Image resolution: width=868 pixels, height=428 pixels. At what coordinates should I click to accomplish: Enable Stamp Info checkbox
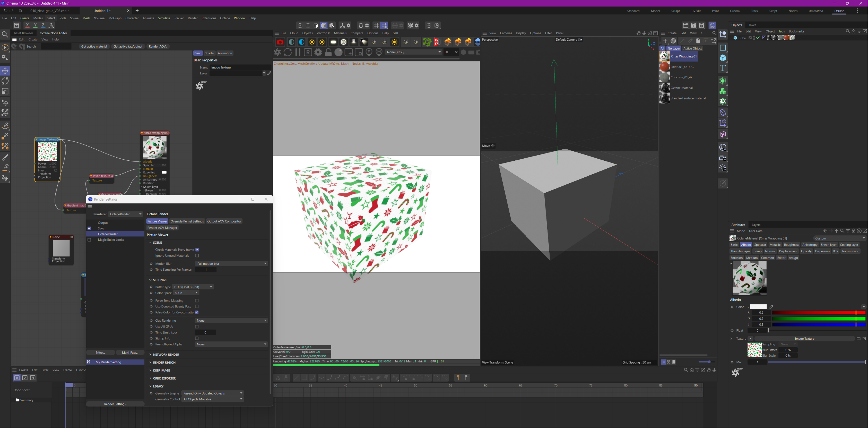(197, 338)
